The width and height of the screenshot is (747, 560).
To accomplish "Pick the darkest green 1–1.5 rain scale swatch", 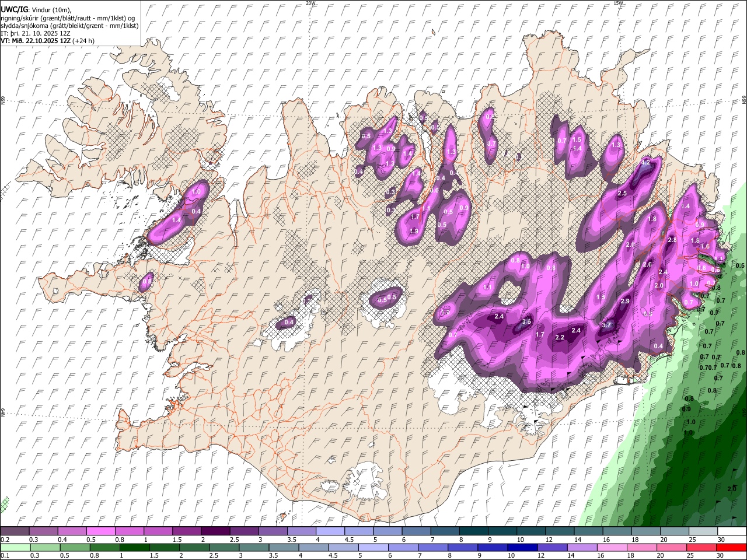I will [x=134, y=548].
